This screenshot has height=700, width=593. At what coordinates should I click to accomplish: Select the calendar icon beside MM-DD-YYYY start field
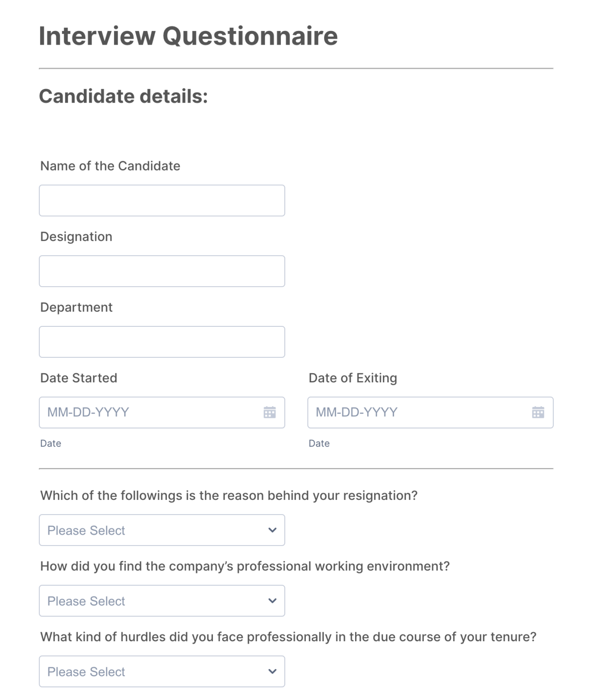270,412
